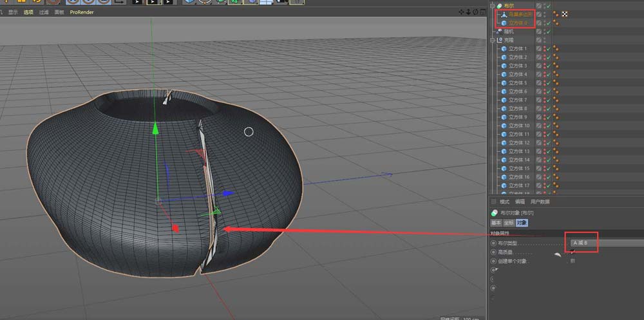Viewport: 644px width, 320px height.
Task: Click the cube icon of 立方体 0
Action: point(504,23)
